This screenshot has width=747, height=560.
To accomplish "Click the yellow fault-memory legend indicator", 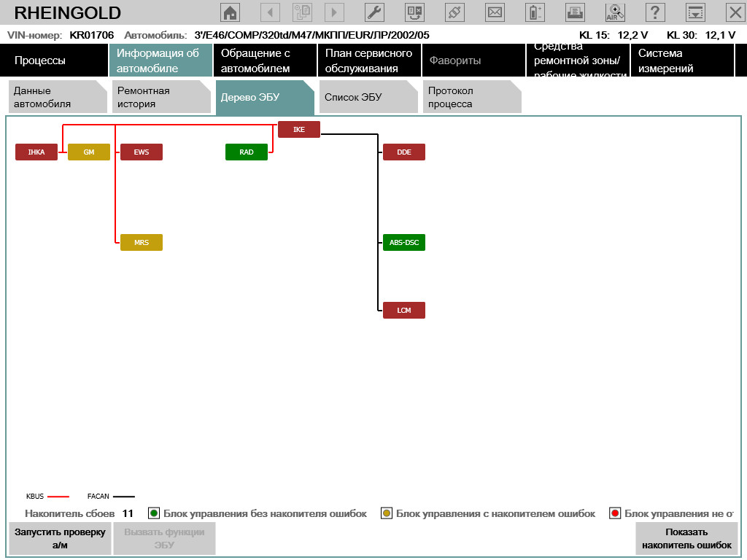I will 387,513.
